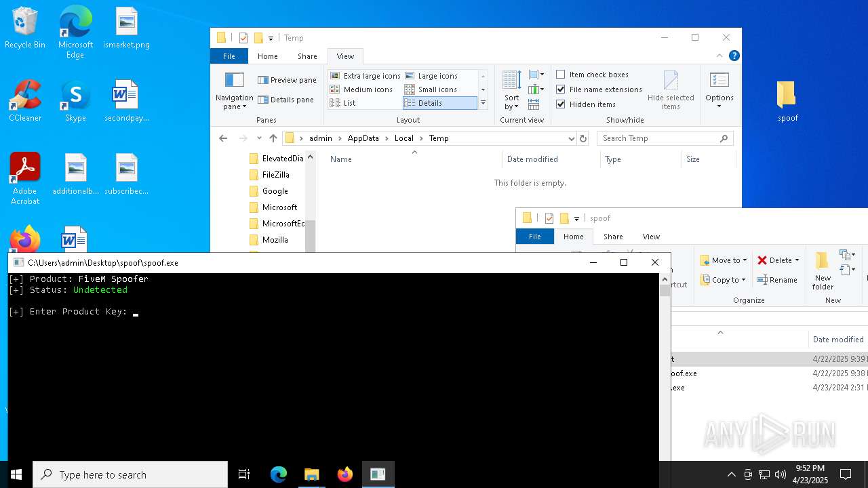Viewport: 868px width, 488px height.
Task: Open Adobe Acrobat desktop shortcut
Action: point(25,179)
